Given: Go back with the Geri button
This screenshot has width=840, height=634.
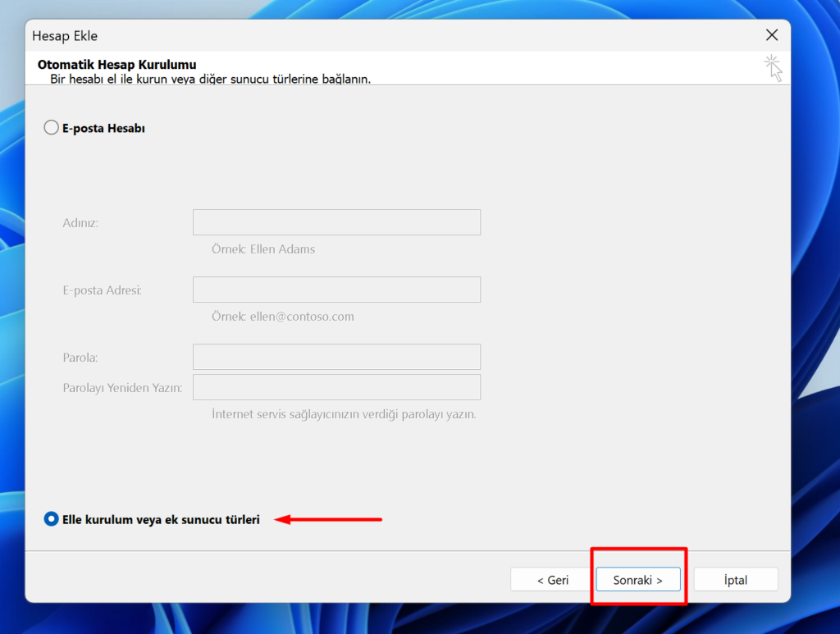Looking at the screenshot, I should [x=552, y=580].
